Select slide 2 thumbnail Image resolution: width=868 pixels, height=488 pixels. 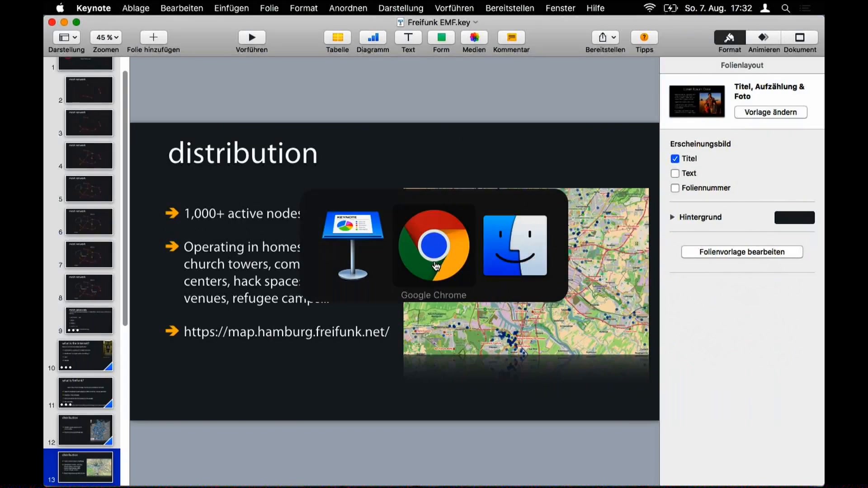pyautogui.click(x=89, y=89)
